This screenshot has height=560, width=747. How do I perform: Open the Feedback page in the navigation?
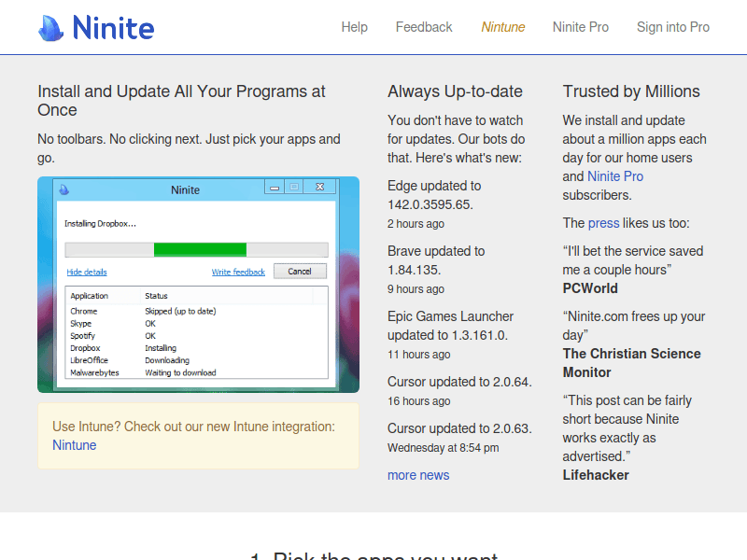coord(424,27)
